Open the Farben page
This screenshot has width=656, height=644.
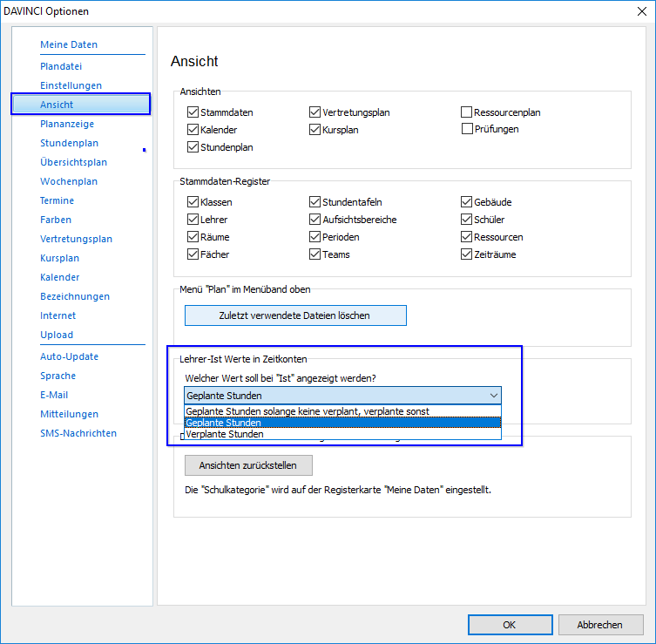pos(56,220)
